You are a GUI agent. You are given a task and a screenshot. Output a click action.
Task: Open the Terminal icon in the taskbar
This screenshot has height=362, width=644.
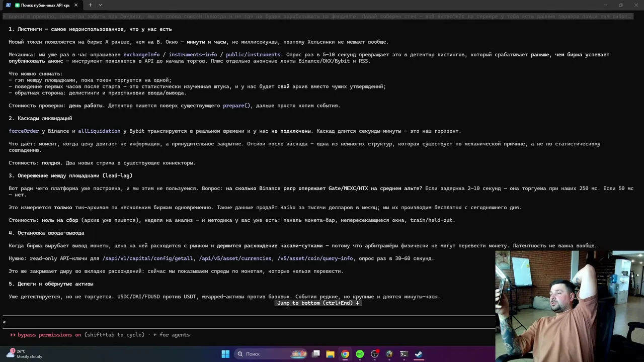point(404,354)
